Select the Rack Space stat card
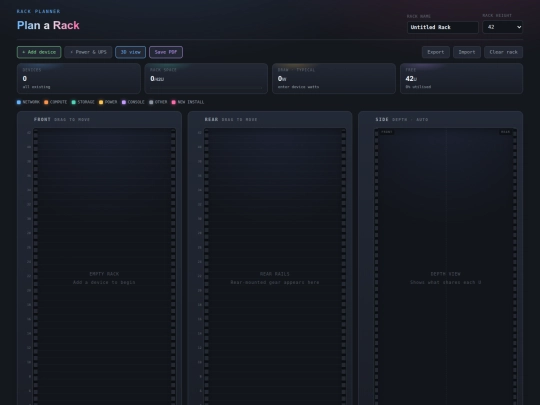Image resolution: width=540 pixels, height=405 pixels. pos(206,79)
